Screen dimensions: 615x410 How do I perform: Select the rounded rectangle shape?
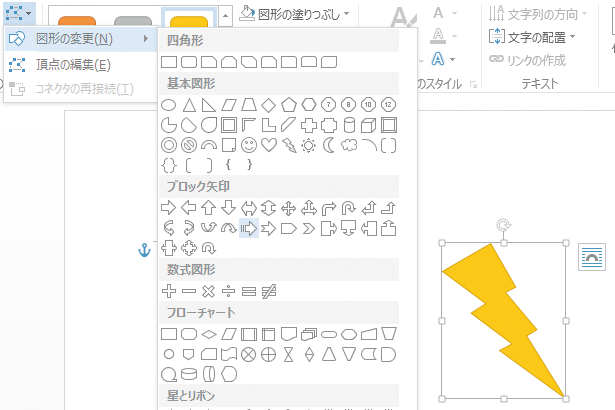(x=189, y=62)
